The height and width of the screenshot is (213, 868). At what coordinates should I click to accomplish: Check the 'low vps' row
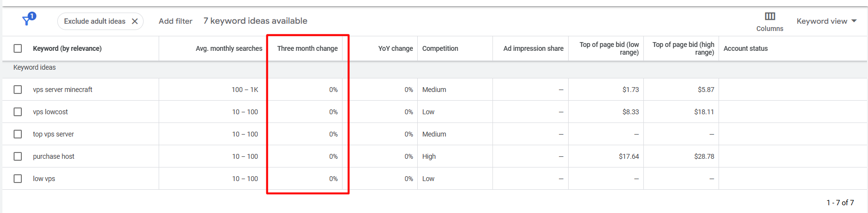[x=18, y=179]
